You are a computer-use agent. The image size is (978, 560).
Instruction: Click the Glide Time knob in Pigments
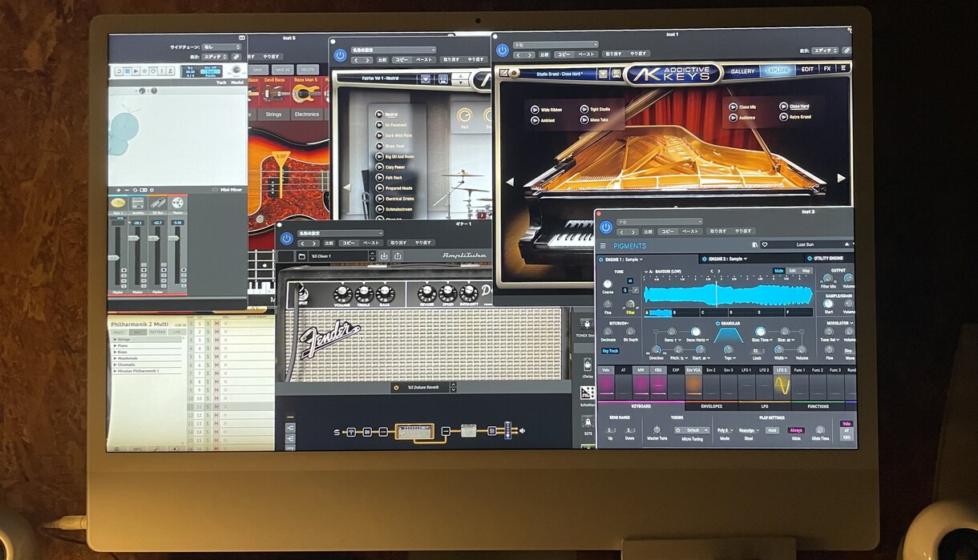pos(819,429)
